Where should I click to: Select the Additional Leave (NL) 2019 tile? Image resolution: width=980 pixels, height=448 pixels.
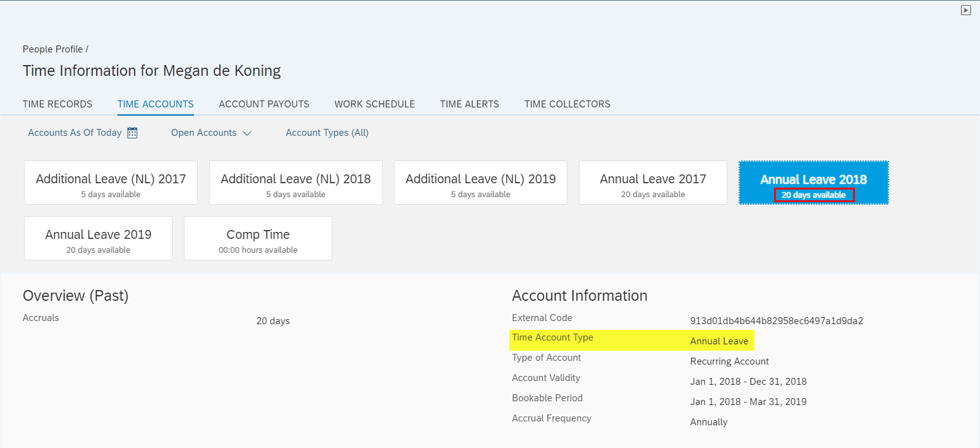click(481, 183)
